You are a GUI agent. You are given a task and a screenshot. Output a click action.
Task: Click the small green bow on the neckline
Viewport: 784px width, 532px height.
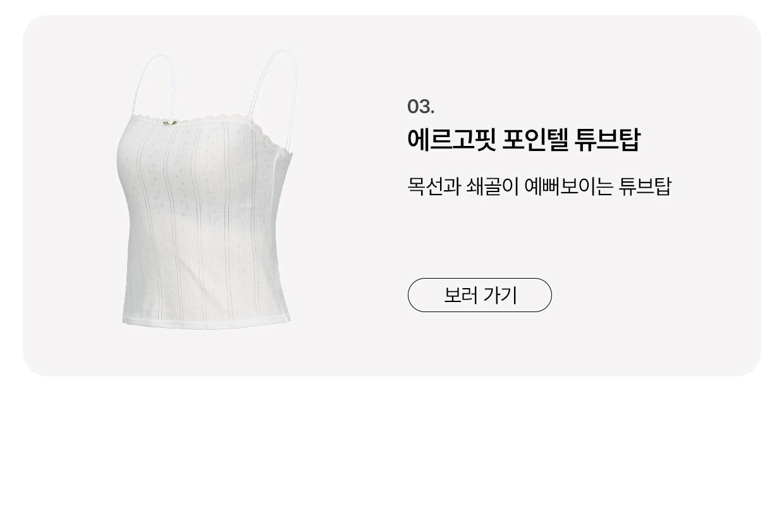[x=169, y=123]
